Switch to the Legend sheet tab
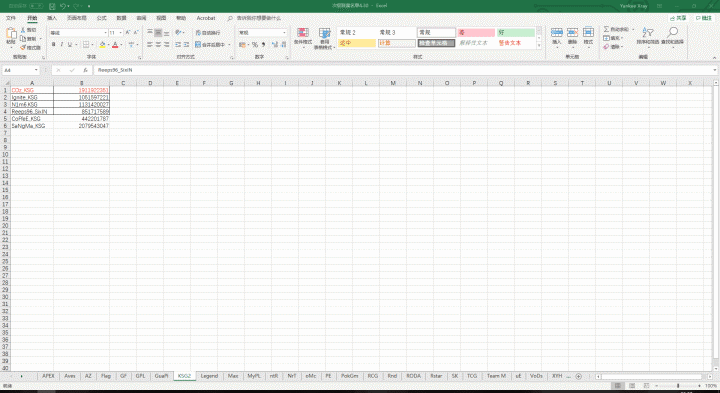The image size is (720, 393). [209, 376]
